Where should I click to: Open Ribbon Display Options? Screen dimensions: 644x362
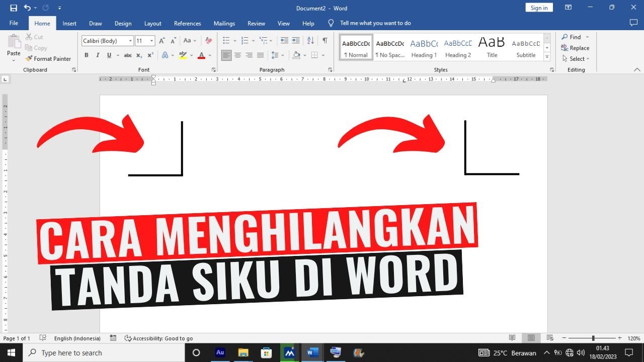[x=568, y=8]
